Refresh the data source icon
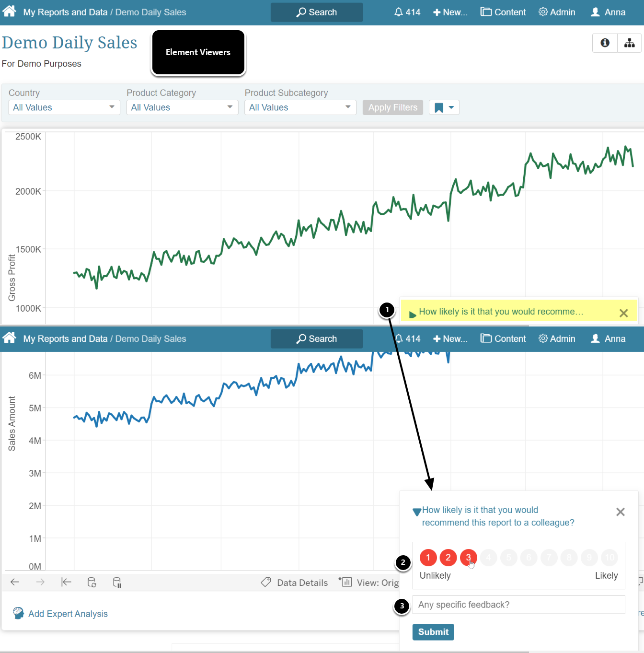 (92, 582)
